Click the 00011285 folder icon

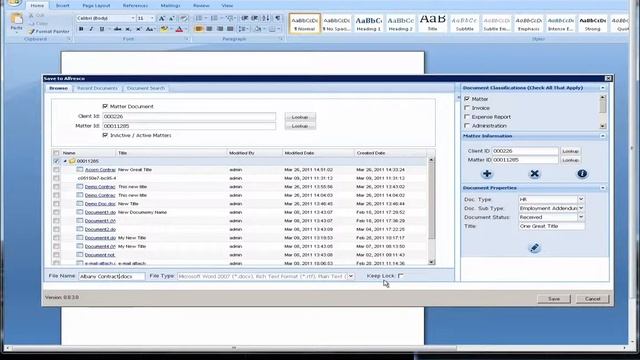[x=72, y=161]
